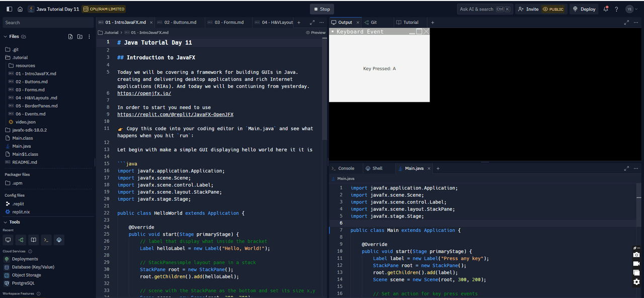Switch to the 02 - Buttons.md tab
This screenshot has height=298, width=644.
tap(180, 23)
